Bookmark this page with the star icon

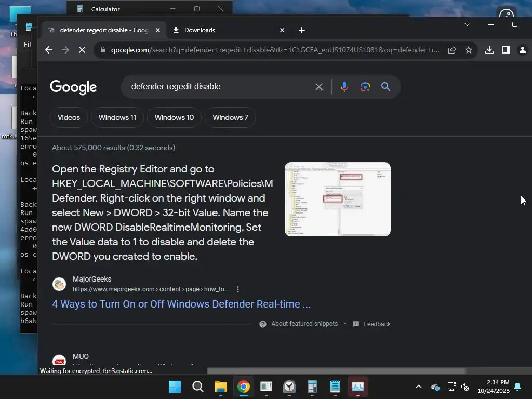point(469,50)
